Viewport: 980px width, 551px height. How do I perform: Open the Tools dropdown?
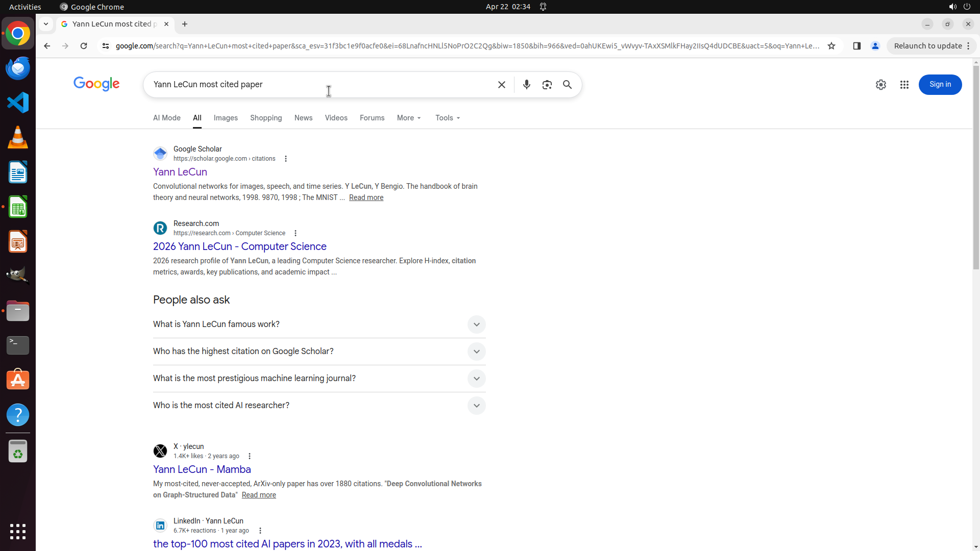coord(448,118)
